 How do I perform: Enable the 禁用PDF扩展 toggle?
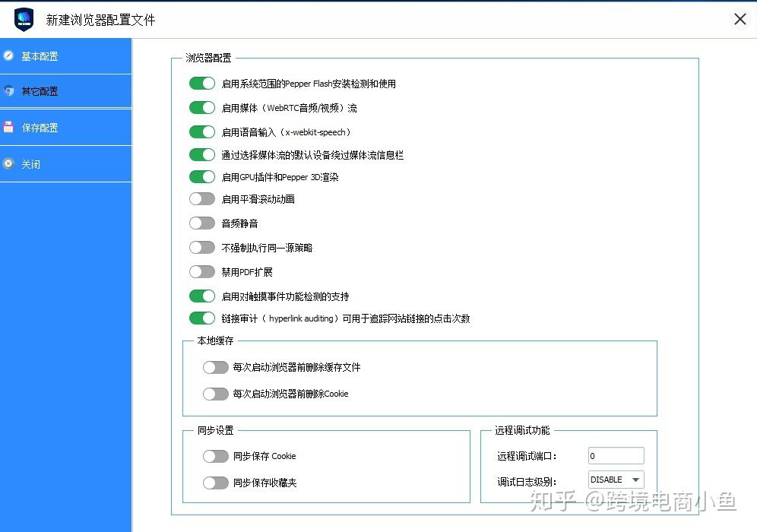[x=201, y=271]
